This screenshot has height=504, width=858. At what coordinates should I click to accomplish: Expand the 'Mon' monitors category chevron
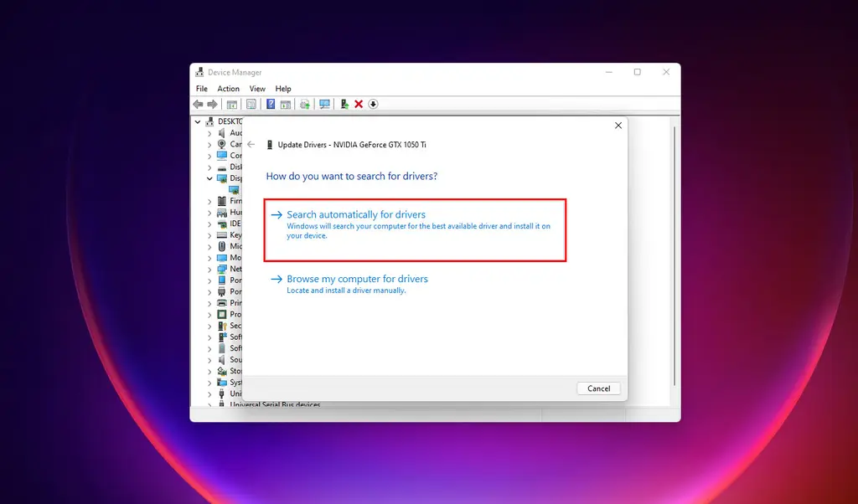pos(209,258)
